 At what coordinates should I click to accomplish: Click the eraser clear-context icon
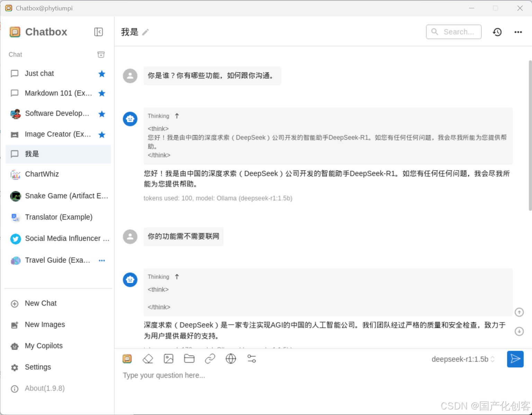tap(148, 359)
